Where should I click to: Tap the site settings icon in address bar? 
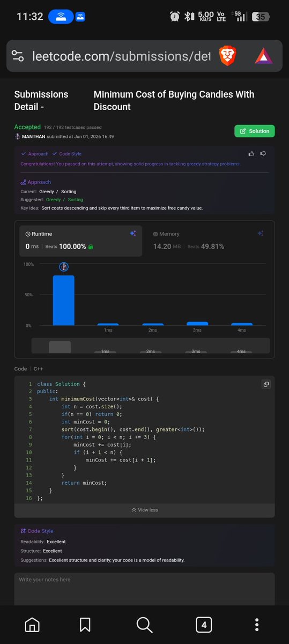(18, 56)
